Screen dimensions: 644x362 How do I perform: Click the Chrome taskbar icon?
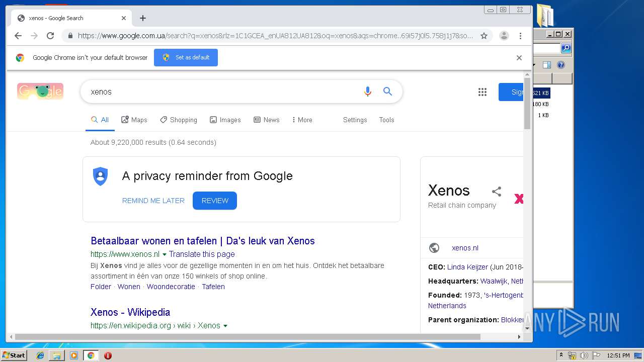[x=91, y=355]
